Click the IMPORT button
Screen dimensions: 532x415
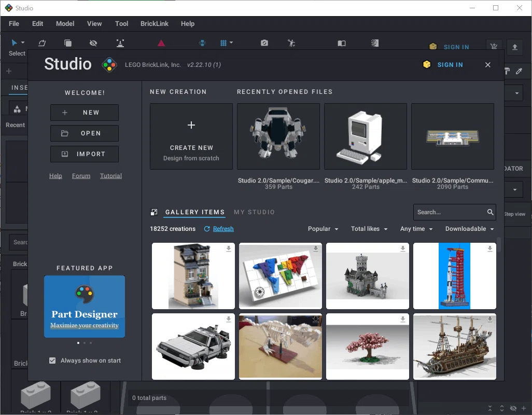point(85,154)
